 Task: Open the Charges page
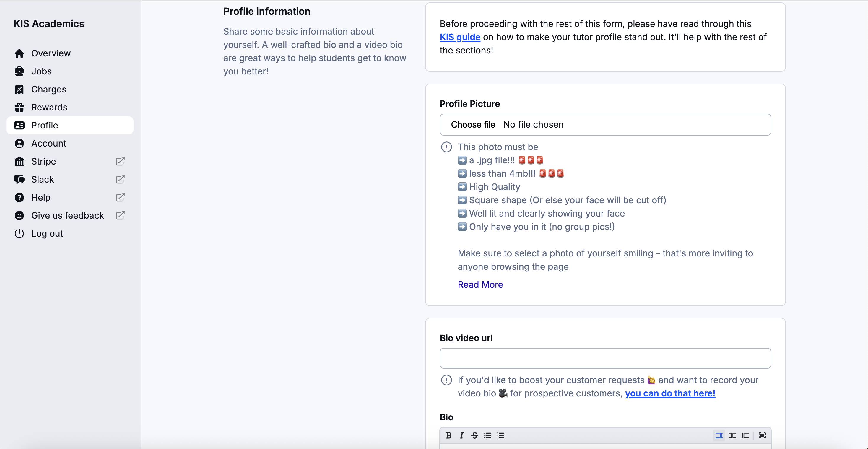(48, 89)
